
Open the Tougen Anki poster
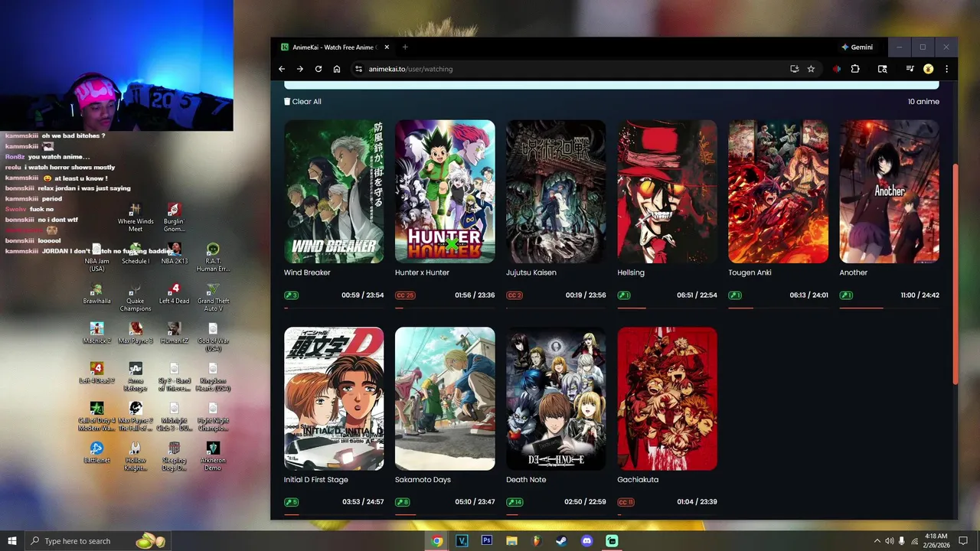pyautogui.click(x=778, y=191)
